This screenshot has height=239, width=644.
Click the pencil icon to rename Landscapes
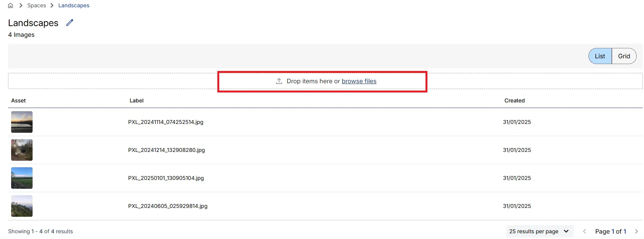[x=69, y=23]
